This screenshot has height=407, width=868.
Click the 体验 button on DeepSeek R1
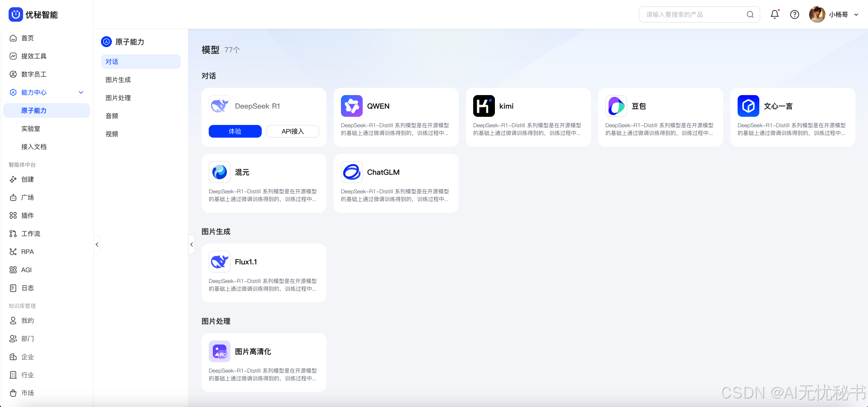(x=235, y=131)
